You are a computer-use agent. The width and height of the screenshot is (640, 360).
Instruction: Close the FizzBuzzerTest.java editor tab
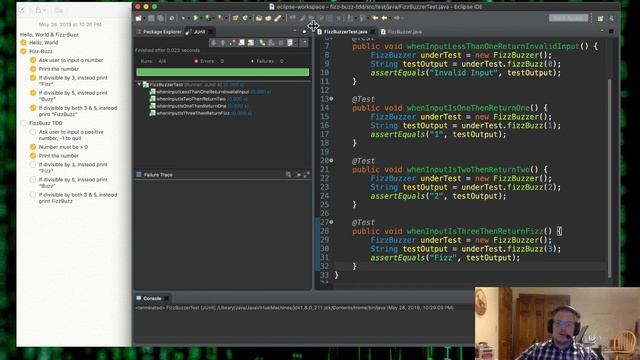[373, 31]
